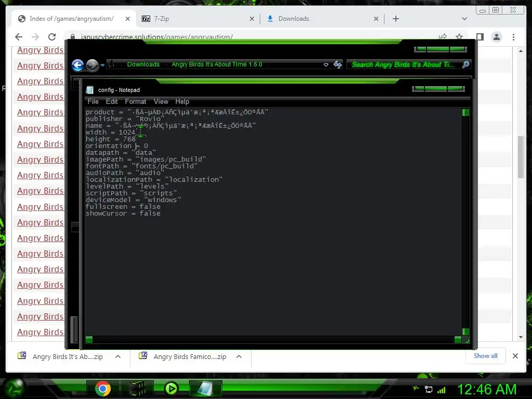Viewport: 532px width, 399px height.
Task: Click the Notepad vertical scrollbar down arrow
Action: coord(465,331)
